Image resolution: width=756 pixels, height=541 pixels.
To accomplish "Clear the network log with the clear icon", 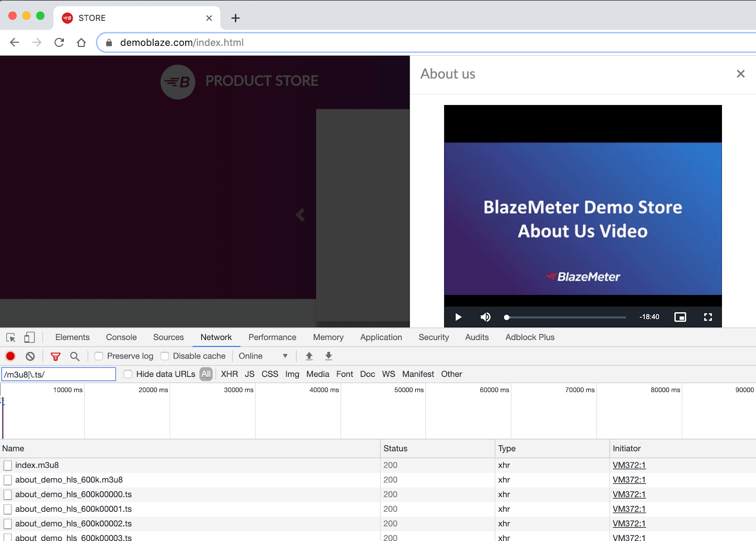I will [x=30, y=356].
